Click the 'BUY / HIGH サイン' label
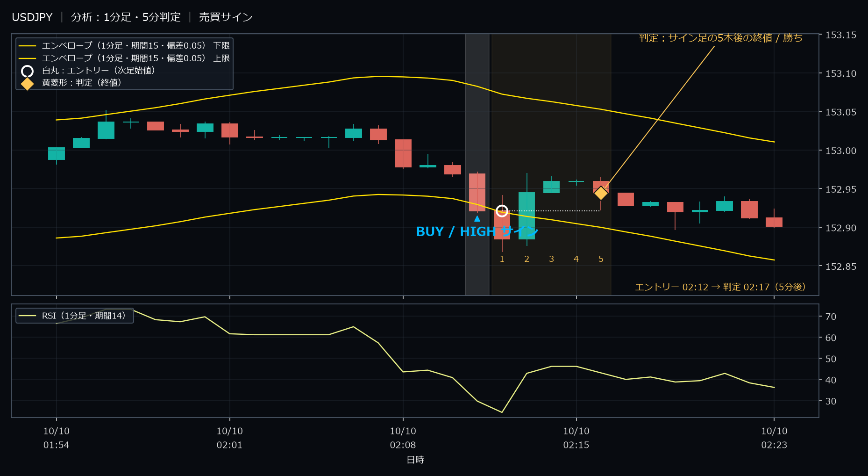This screenshot has height=476, width=868. coord(477,231)
